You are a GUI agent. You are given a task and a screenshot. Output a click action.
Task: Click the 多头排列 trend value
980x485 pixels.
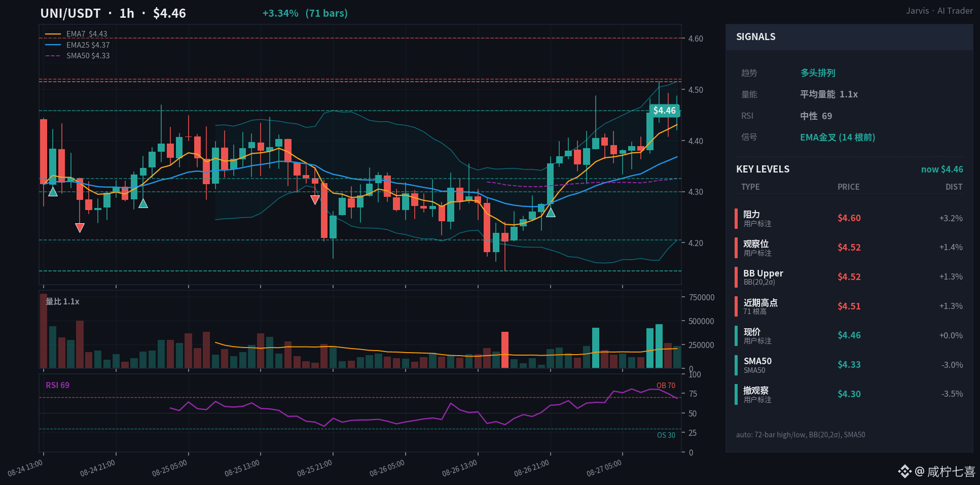(818, 73)
